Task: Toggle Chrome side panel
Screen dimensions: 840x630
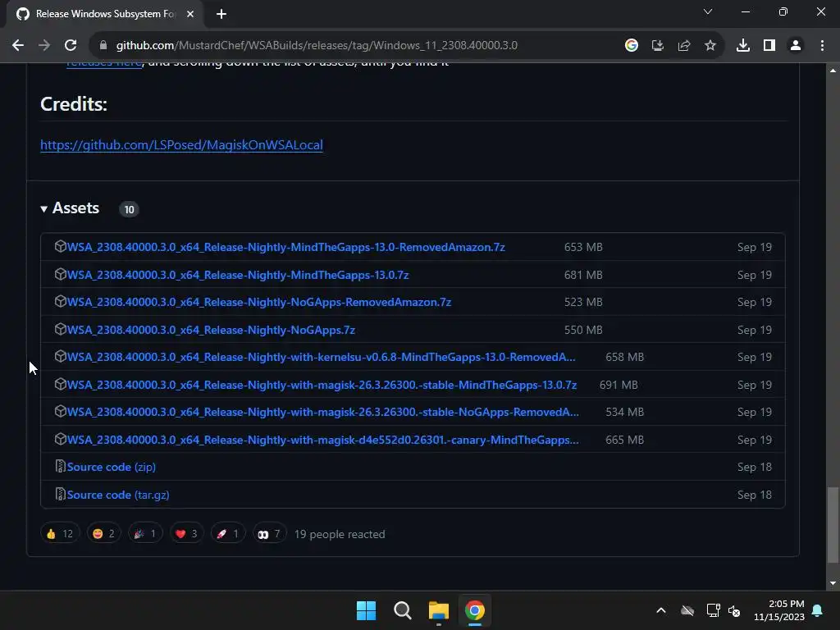Action: coord(769,46)
